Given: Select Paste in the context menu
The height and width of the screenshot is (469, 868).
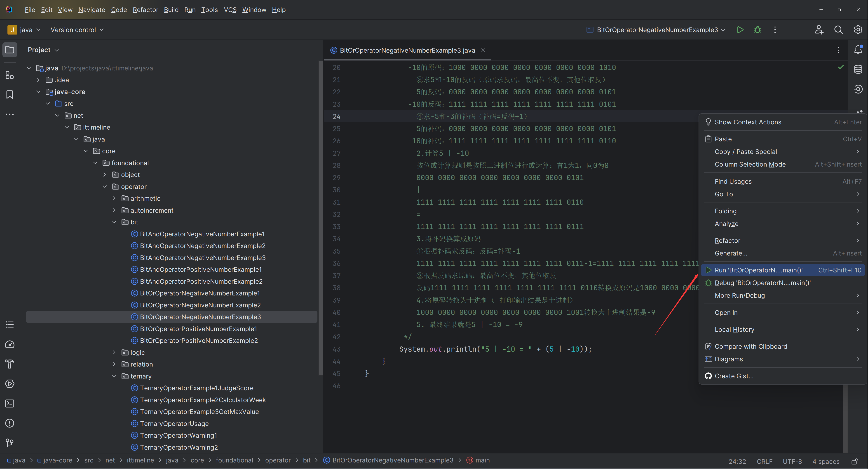Looking at the screenshot, I should tap(783, 139).
